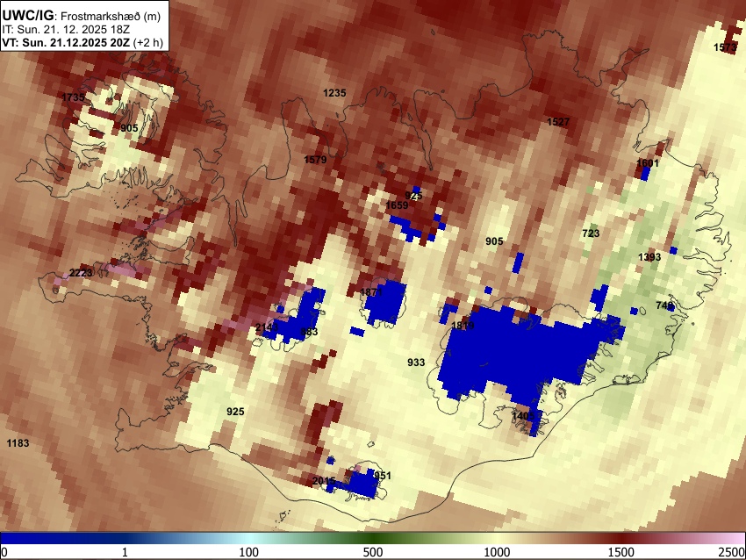Click the map value label 951
The height and width of the screenshot is (560, 746).
tap(383, 476)
